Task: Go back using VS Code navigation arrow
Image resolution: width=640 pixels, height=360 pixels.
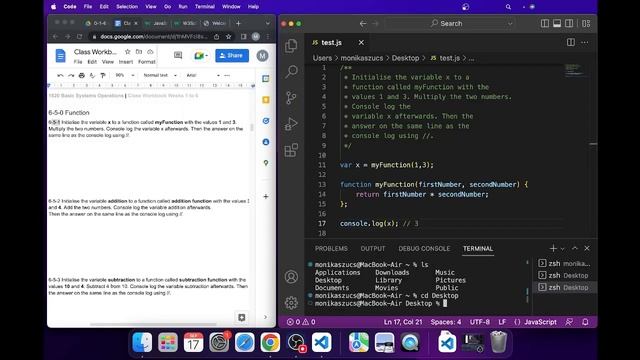Action: [x=362, y=23]
